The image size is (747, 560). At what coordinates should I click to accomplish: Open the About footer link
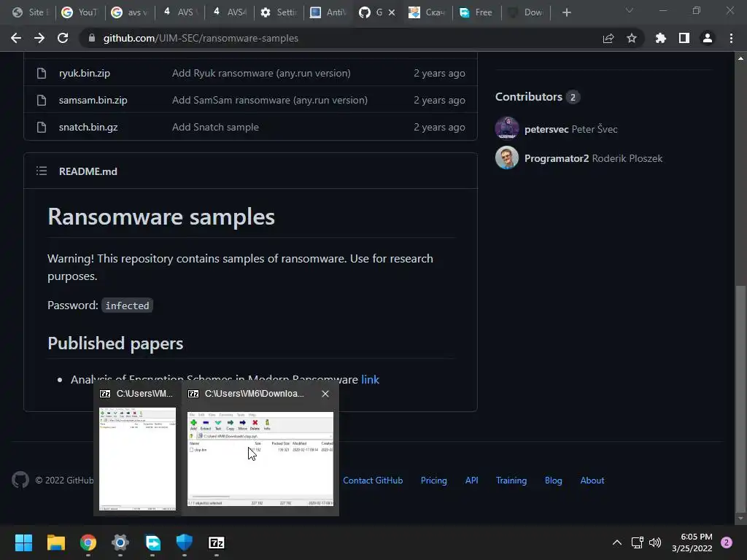pyautogui.click(x=592, y=481)
